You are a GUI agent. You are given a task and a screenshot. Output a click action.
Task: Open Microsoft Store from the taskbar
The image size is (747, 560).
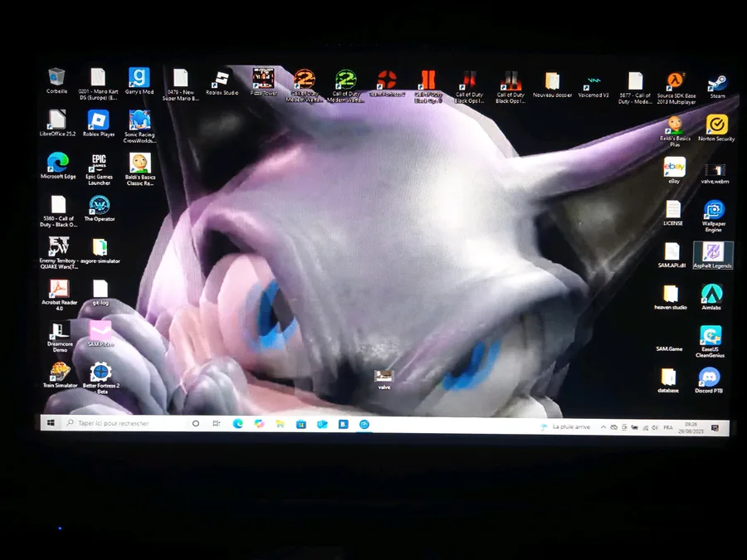[301, 424]
